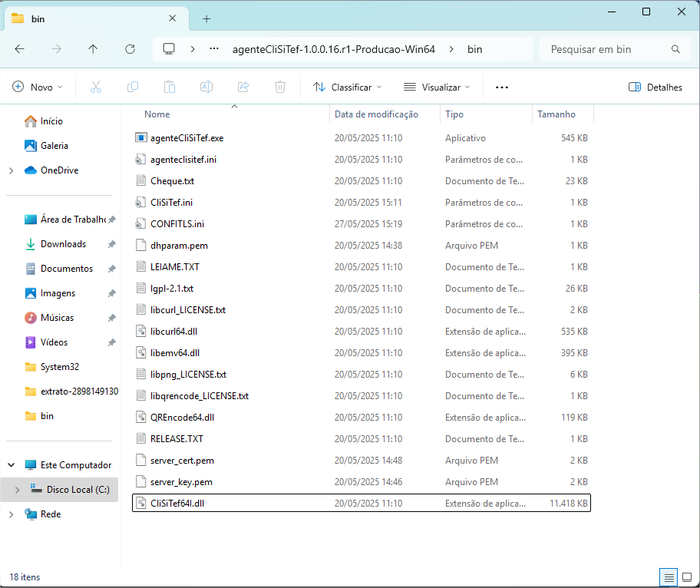
Task: Open the Novo dropdown menu
Action: click(38, 88)
